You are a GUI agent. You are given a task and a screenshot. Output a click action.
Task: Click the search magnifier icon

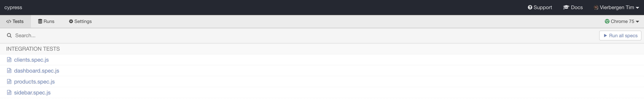click(9, 36)
